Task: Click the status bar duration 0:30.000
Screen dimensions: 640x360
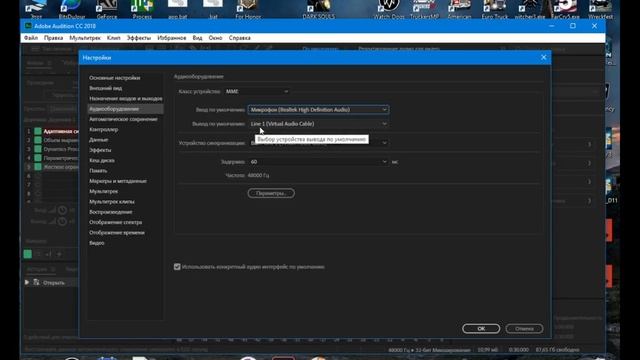Action: pyautogui.click(x=518, y=350)
